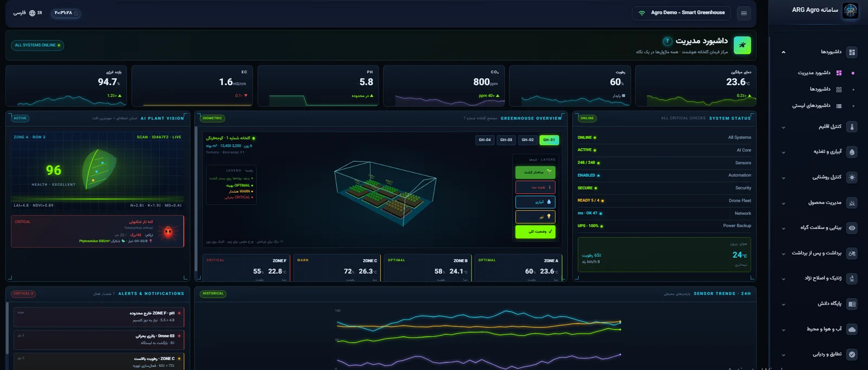
Task: Click the green leaf health scan image
Action: tap(99, 169)
